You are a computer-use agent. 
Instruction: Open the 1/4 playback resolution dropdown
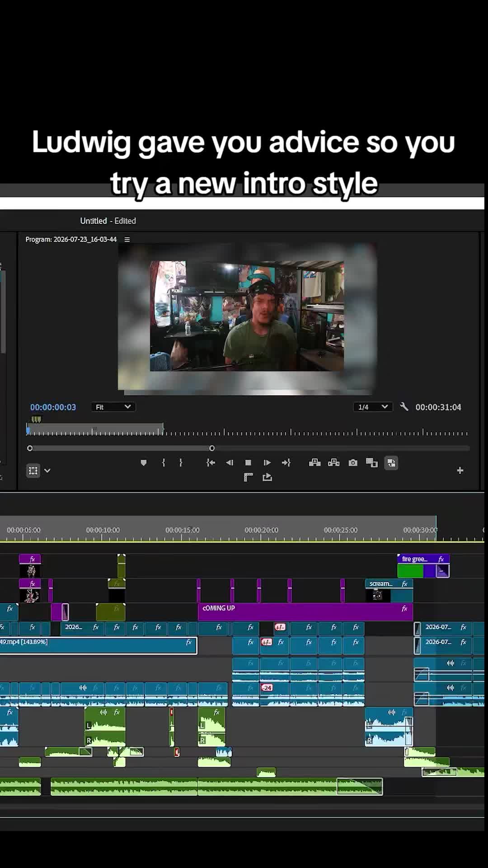click(372, 407)
